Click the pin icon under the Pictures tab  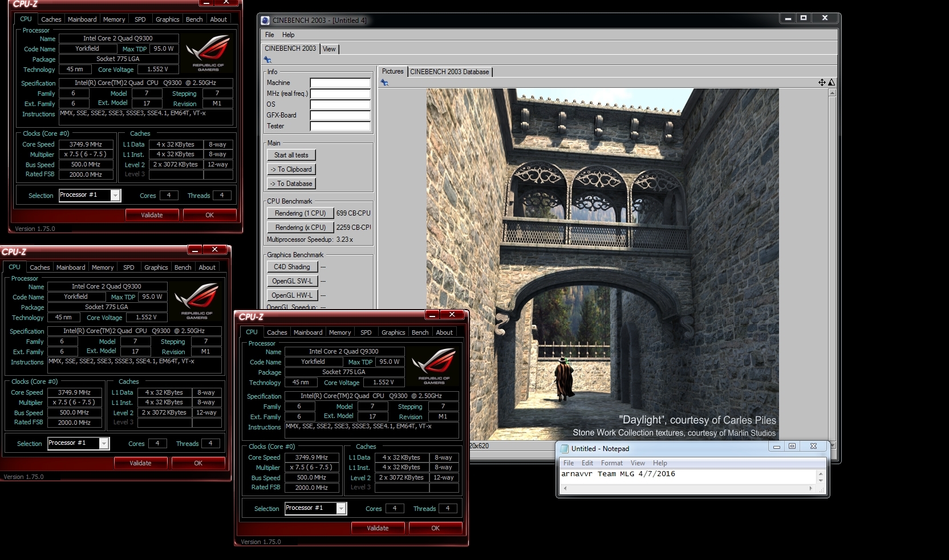tap(384, 83)
